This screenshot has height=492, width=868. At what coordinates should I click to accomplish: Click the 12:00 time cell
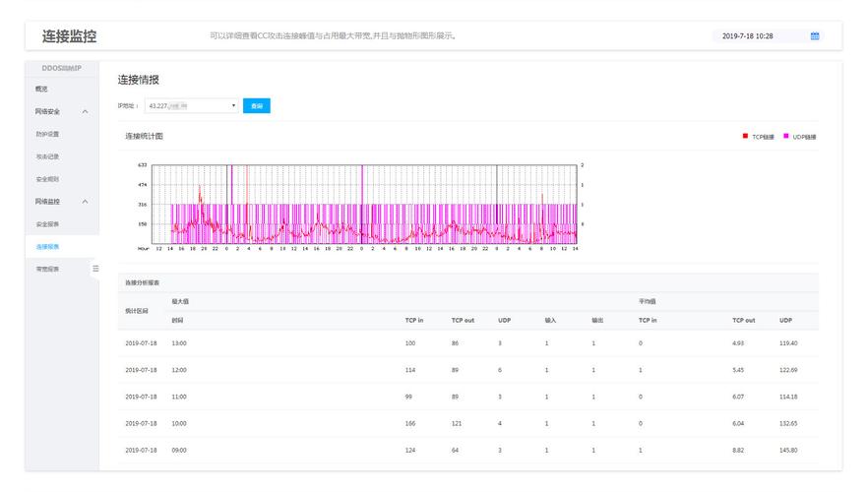[x=179, y=370]
